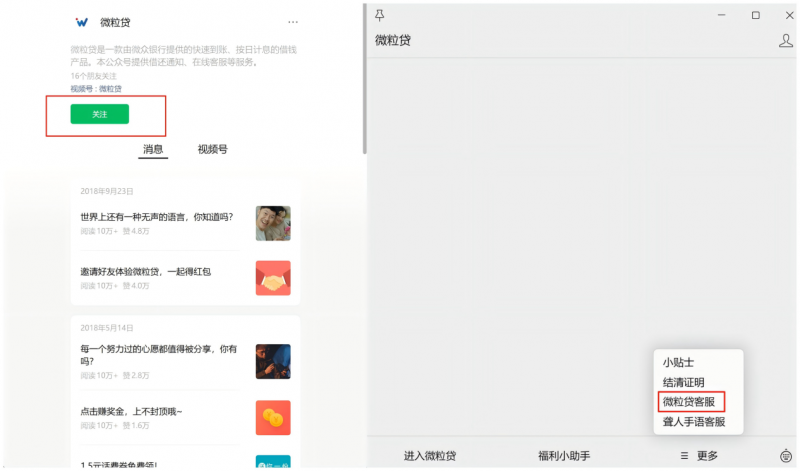Switch to the 视频号 tab
Viewport: 800px width, 471px height.
[x=212, y=150]
